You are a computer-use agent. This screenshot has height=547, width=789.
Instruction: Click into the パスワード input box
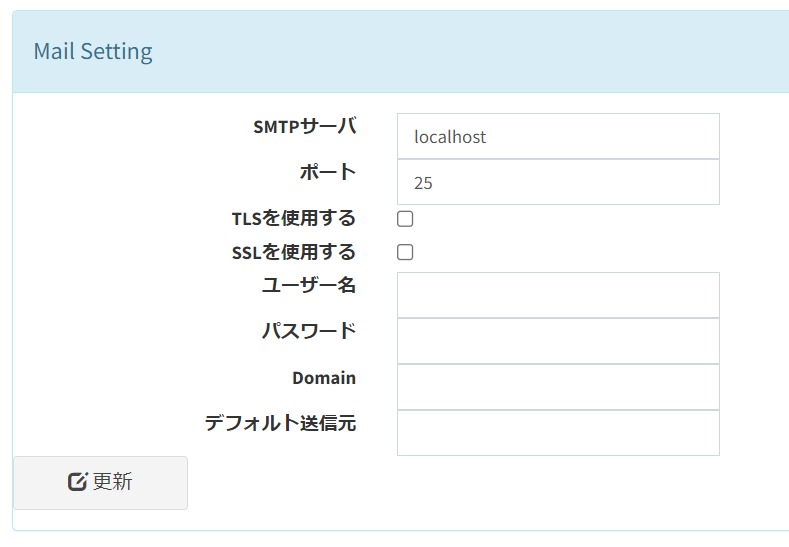coord(558,341)
